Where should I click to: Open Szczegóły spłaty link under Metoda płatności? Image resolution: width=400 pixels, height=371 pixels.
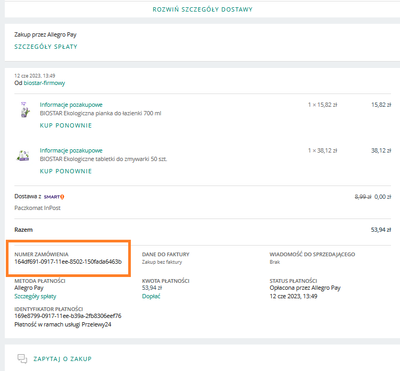point(35,296)
